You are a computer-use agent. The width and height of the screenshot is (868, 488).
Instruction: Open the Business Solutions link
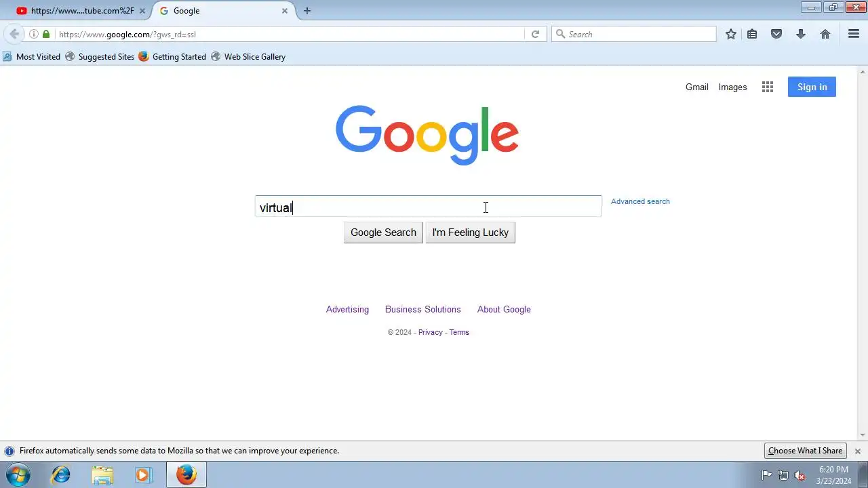422,309
